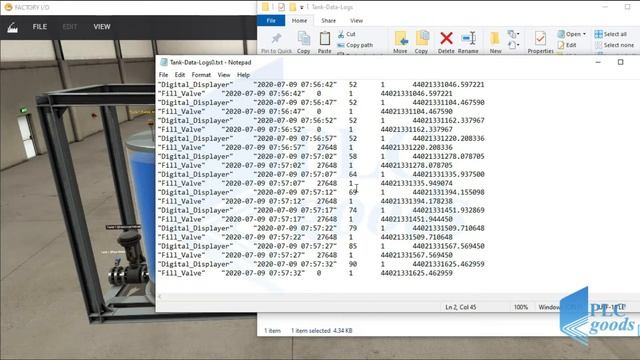
Task: Click the Ln 2, Col 45 status entry
Action: pos(460,307)
